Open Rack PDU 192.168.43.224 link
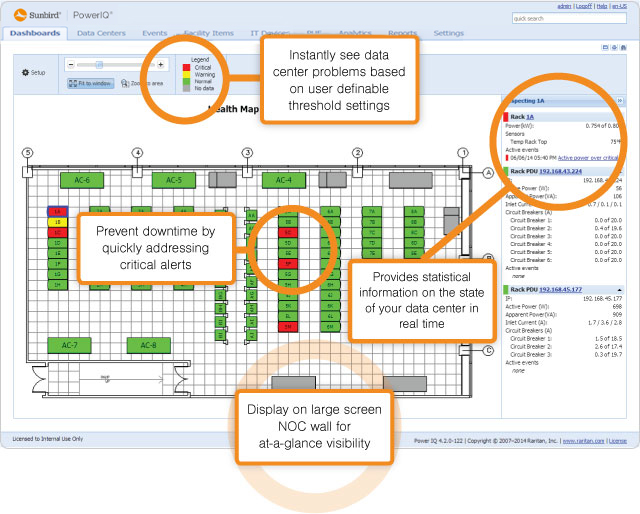 click(x=563, y=171)
